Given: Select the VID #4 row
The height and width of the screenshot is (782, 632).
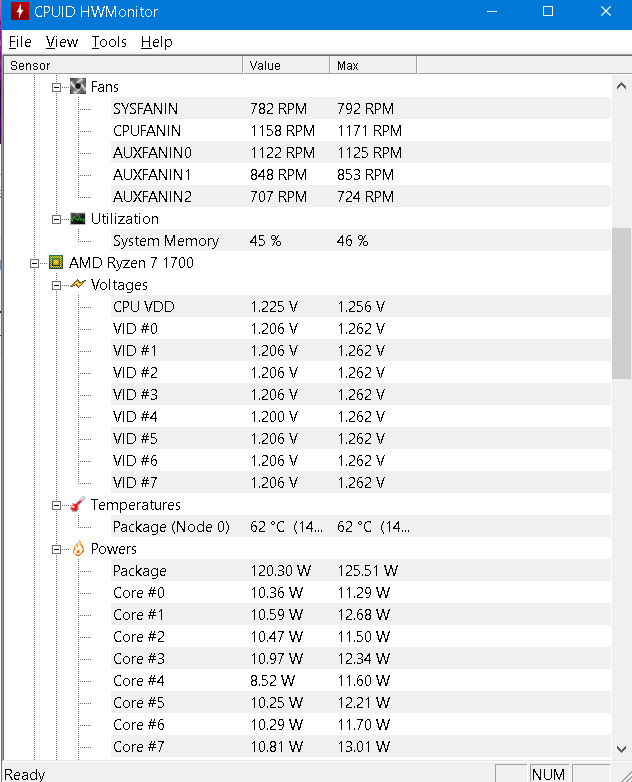Looking at the screenshot, I should pos(361,416).
